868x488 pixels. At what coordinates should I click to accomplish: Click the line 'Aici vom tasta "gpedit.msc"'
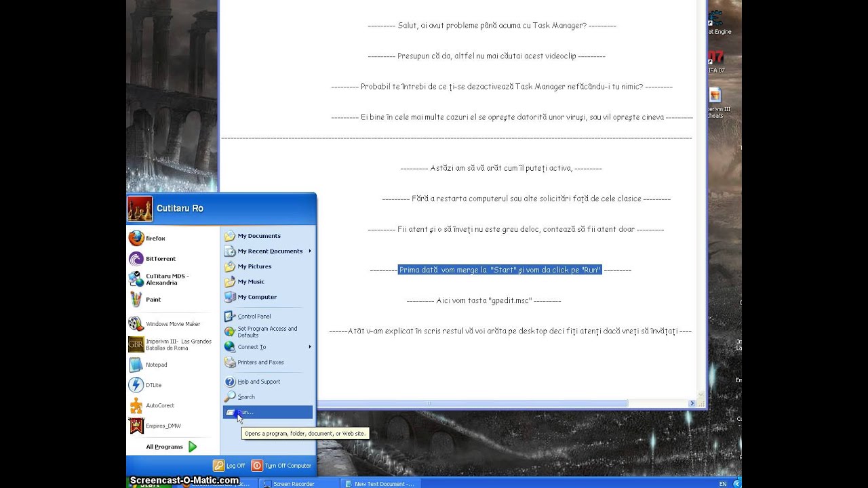[484, 300]
